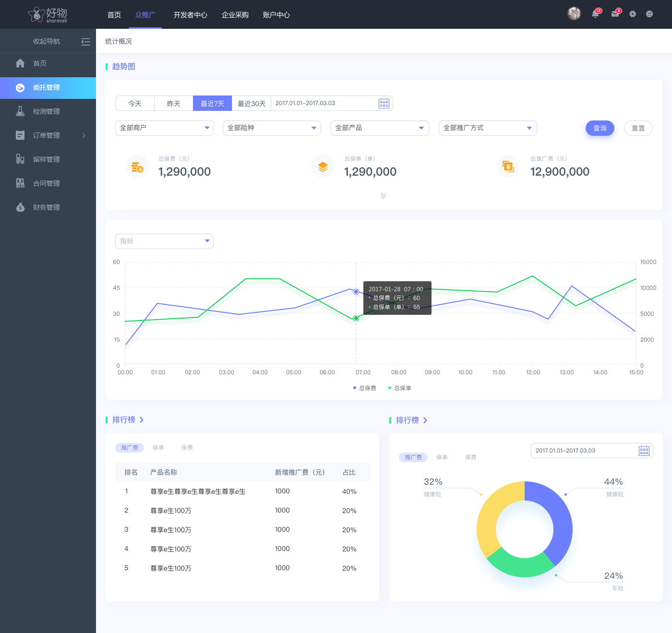
Task: Open the 全部商户 dropdown
Action: pos(164,128)
